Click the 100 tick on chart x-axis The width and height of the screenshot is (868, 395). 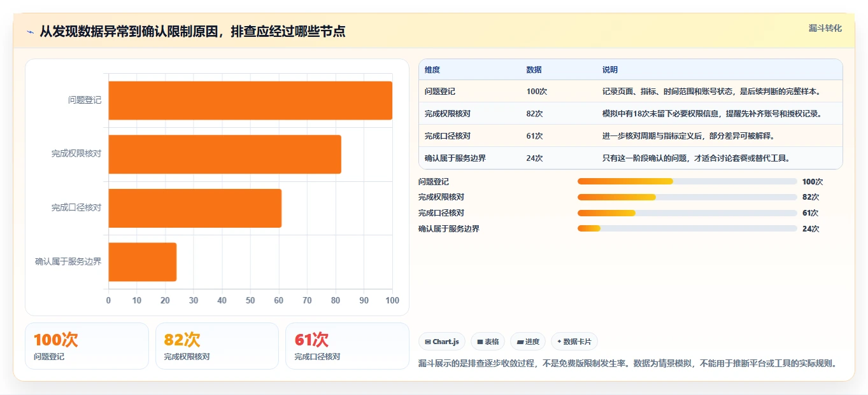point(392,300)
